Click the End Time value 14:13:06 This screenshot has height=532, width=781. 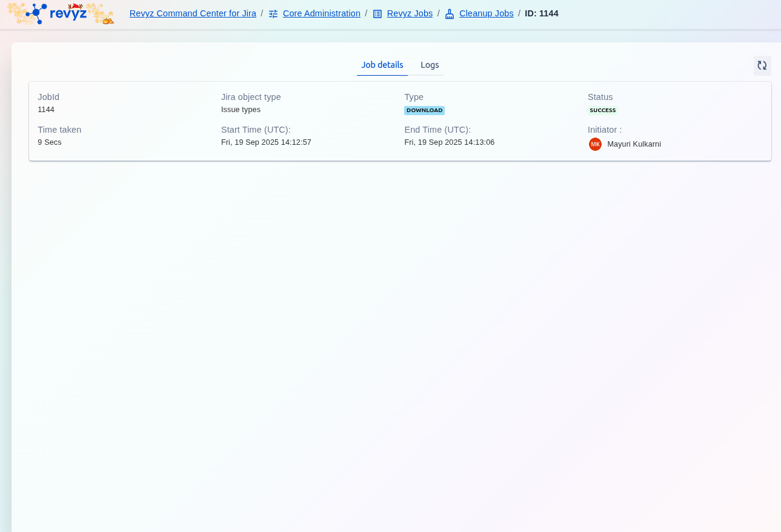(449, 142)
